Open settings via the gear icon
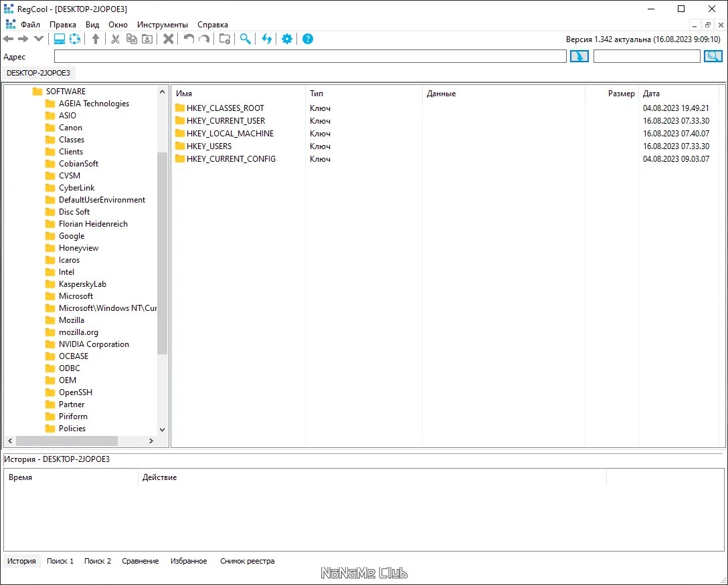The height and width of the screenshot is (585, 728). coord(287,39)
